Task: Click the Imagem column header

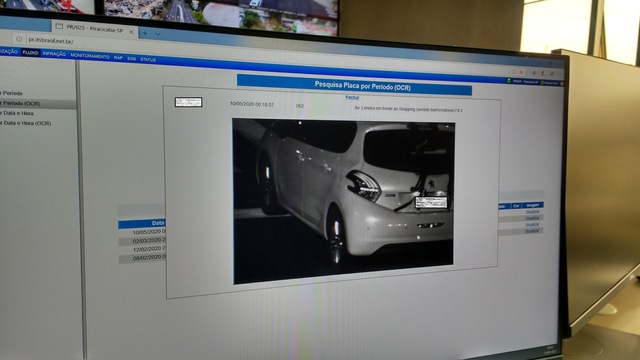Action: 532,205
